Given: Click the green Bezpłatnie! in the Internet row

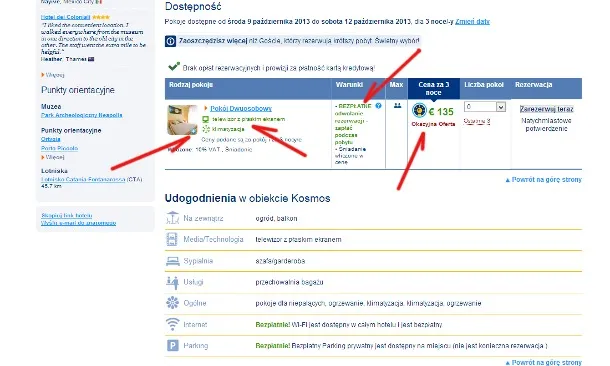Looking at the screenshot, I should [273, 324].
